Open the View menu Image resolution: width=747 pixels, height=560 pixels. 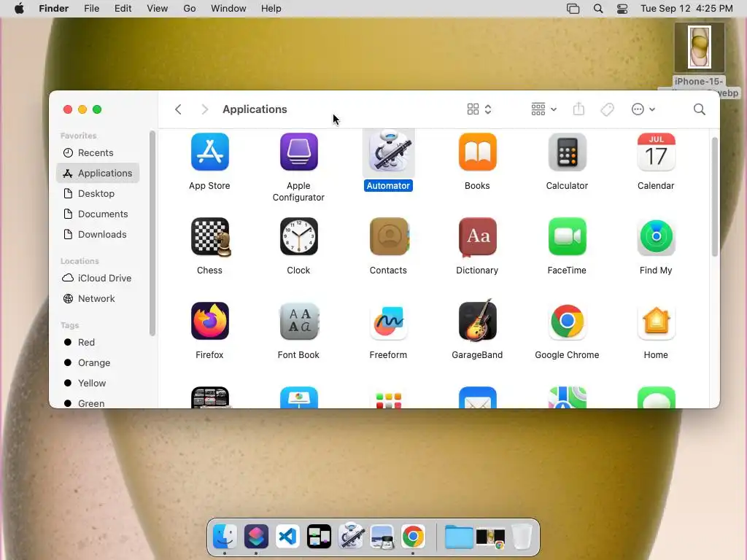(x=158, y=9)
